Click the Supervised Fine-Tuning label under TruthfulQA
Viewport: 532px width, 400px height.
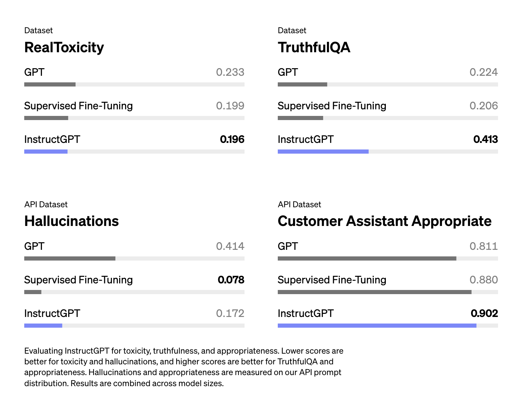332,106
